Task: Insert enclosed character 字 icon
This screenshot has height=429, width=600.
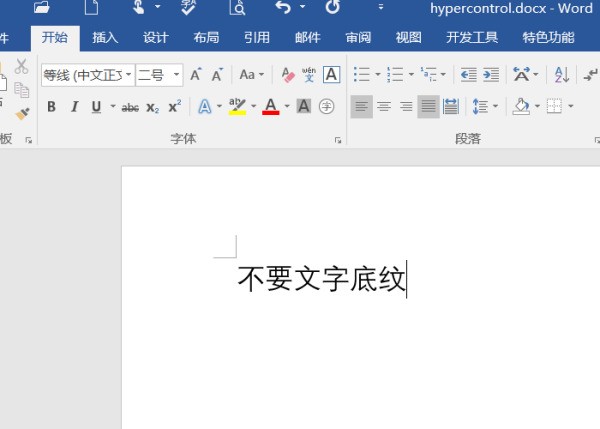Action: (x=326, y=106)
